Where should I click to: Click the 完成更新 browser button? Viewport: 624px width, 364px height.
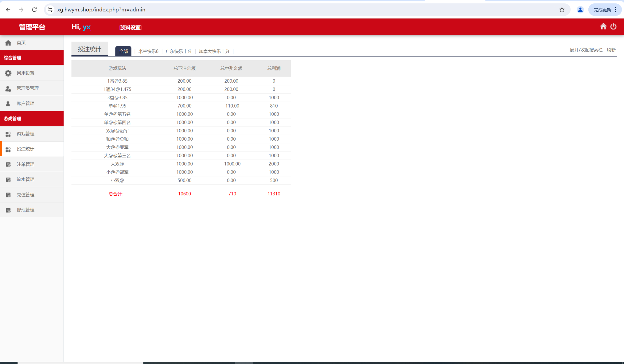coord(602,10)
